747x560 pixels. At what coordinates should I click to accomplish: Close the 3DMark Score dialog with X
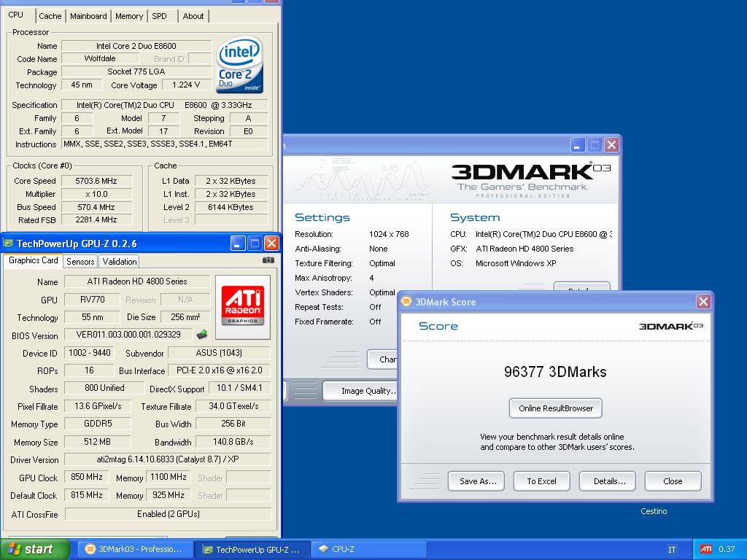click(703, 301)
